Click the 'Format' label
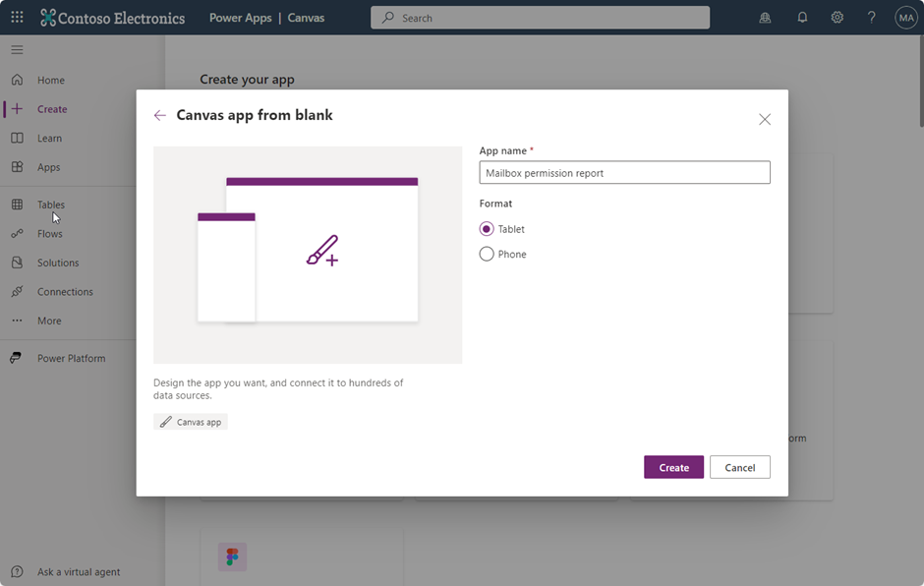 [x=495, y=204]
